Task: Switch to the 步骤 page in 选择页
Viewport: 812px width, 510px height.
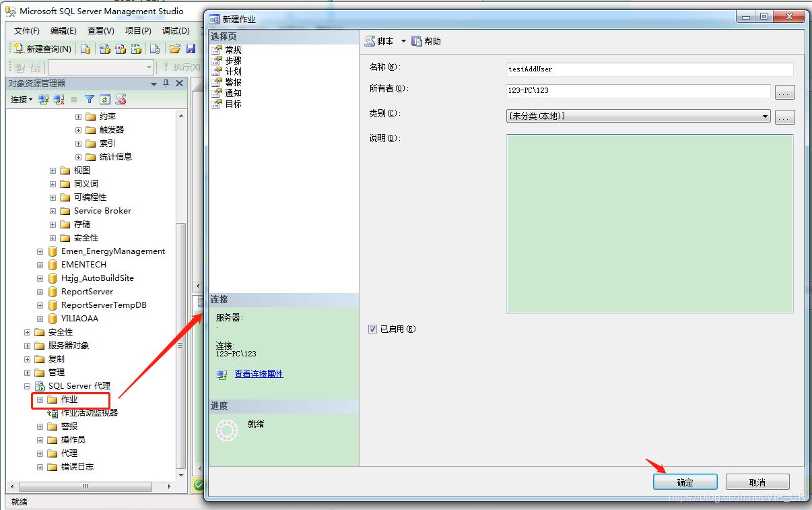Action: [x=234, y=60]
